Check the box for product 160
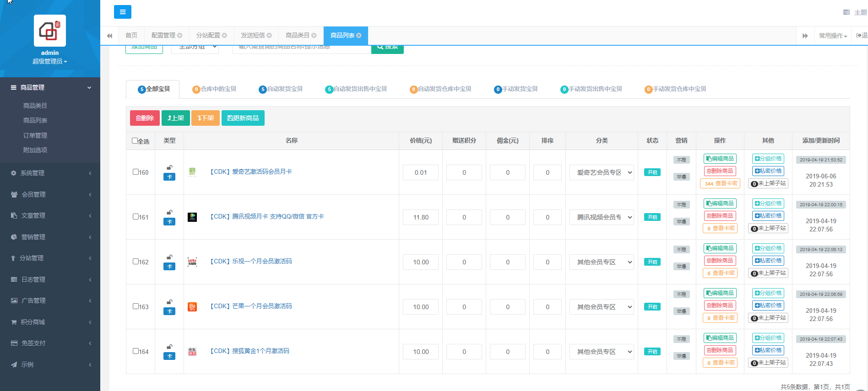This screenshot has height=391, width=868. (136, 172)
